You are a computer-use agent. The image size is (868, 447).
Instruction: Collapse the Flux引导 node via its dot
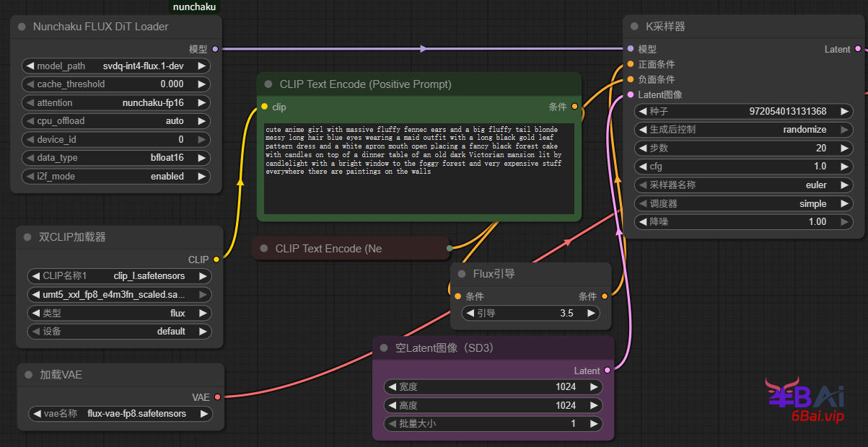pyautogui.click(x=462, y=274)
